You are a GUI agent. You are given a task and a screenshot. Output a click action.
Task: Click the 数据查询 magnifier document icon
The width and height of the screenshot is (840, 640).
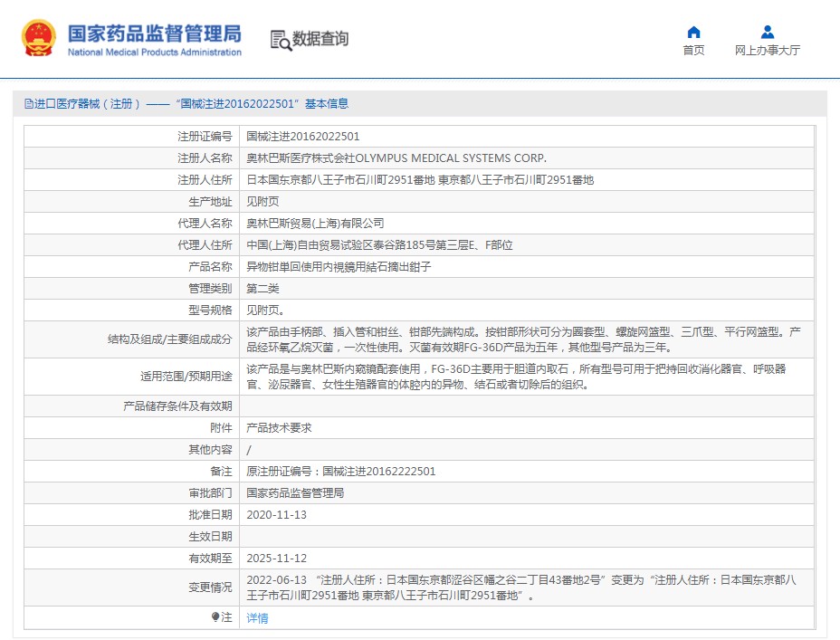[280, 40]
